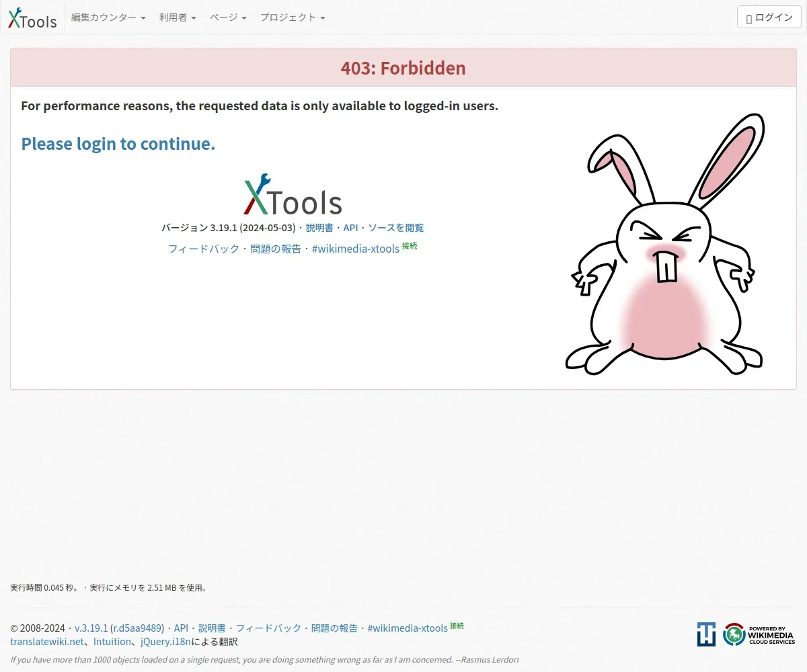807x672 pixels.
Task: Click the Rasmus Lerdorf quote text
Action: 264,659
